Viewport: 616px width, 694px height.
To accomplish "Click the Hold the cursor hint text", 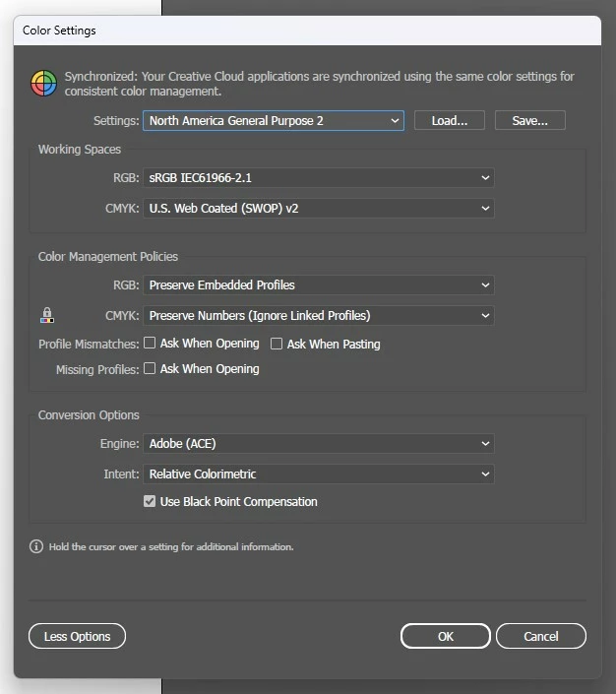I will (171, 546).
